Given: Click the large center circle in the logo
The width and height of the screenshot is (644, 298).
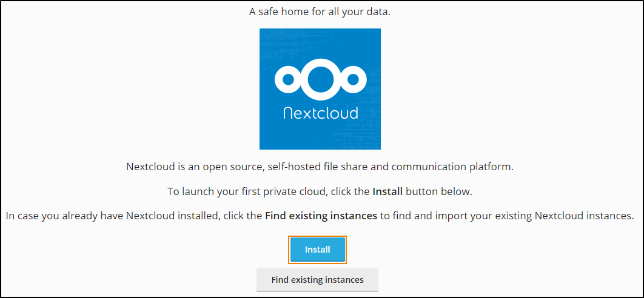Looking at the screenshot, I should (x=320, y=79).
